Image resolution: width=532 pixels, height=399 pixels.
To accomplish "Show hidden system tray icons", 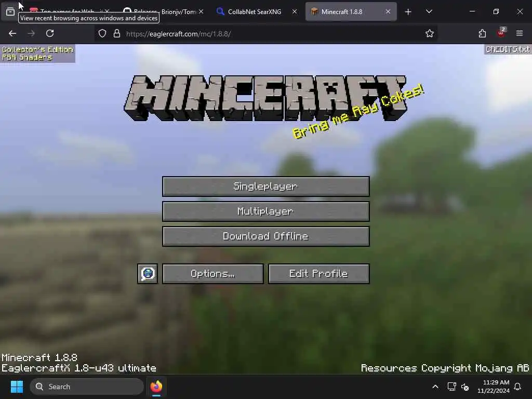I will [435, 387].
